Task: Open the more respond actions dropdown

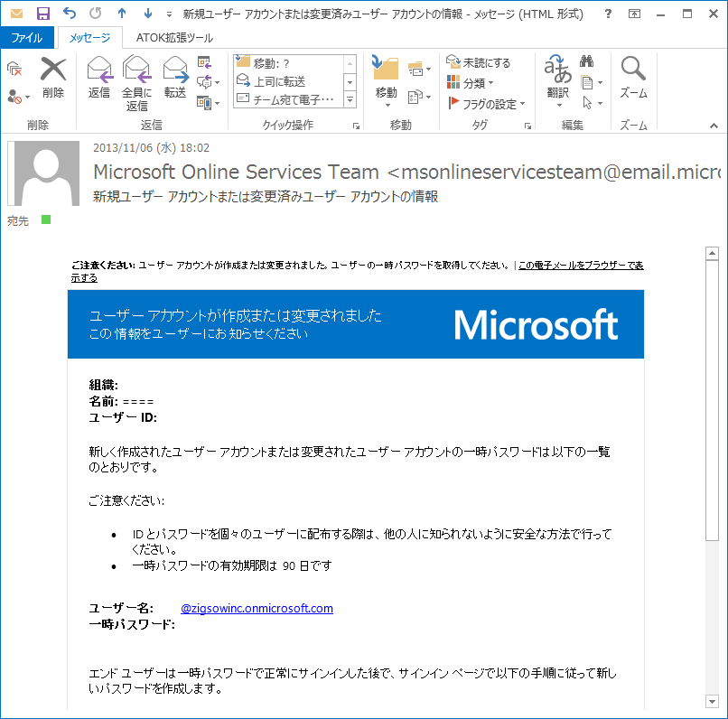Action: click(x=208, y=103)
